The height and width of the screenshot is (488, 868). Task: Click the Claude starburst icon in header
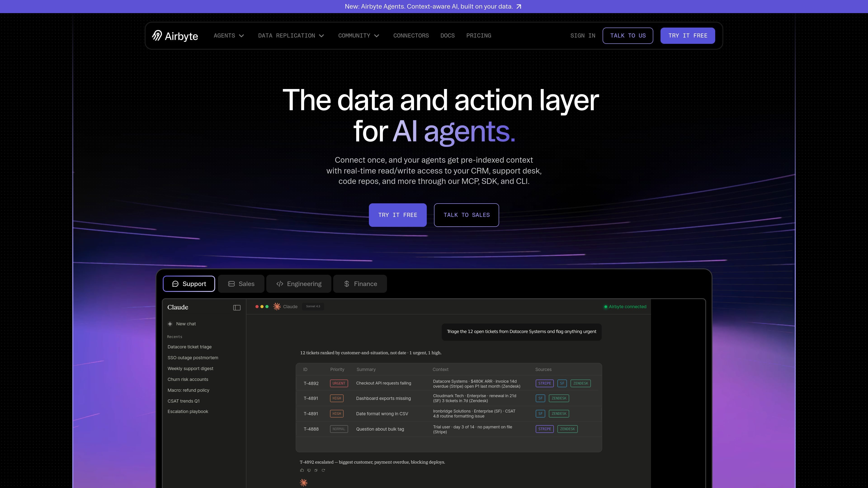(277, 307)
